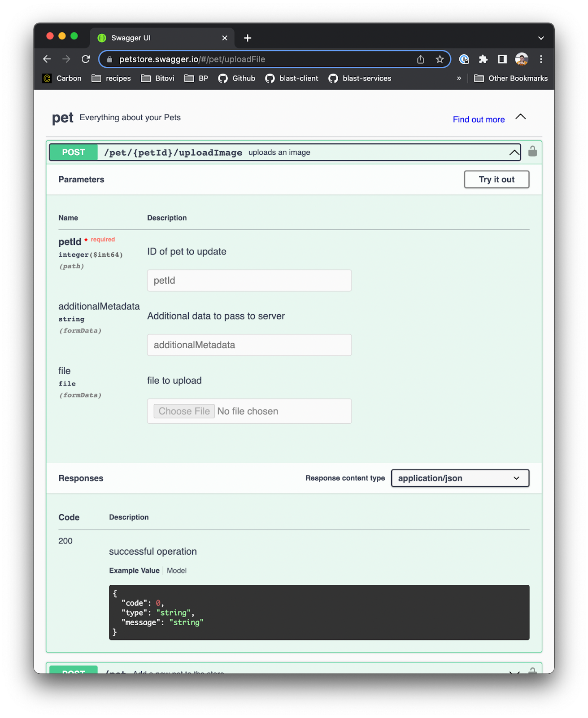Click 'uploads an image' summary text
This screenshot has width=588, height=718.
click(279, 153)
